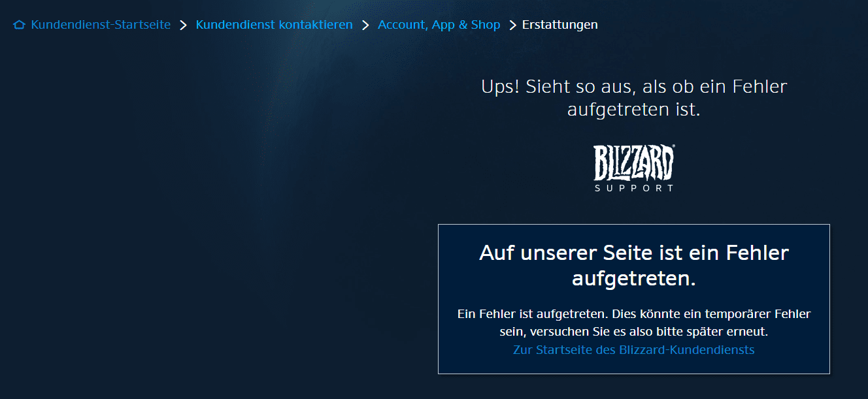Open Account, App & Shop breadcrumb
Image resolution: width=868 pixels, height=399 pixels.
[439, 25]
